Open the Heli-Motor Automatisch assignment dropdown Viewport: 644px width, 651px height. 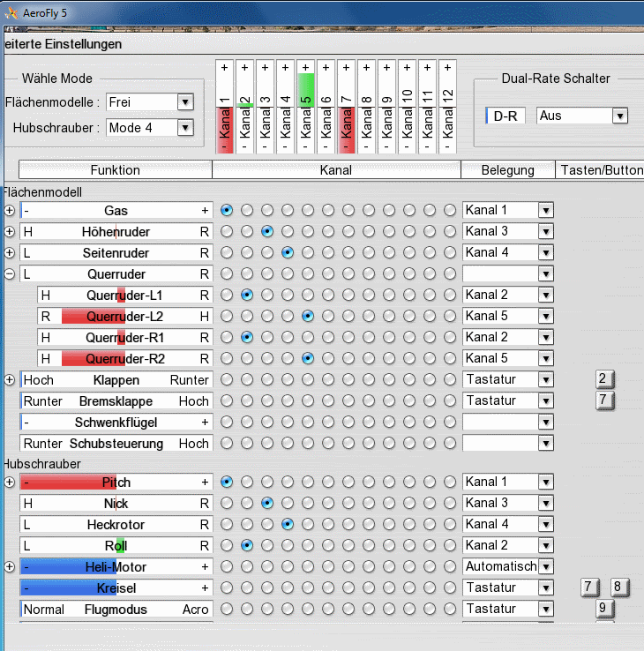[x=546, y=566]
